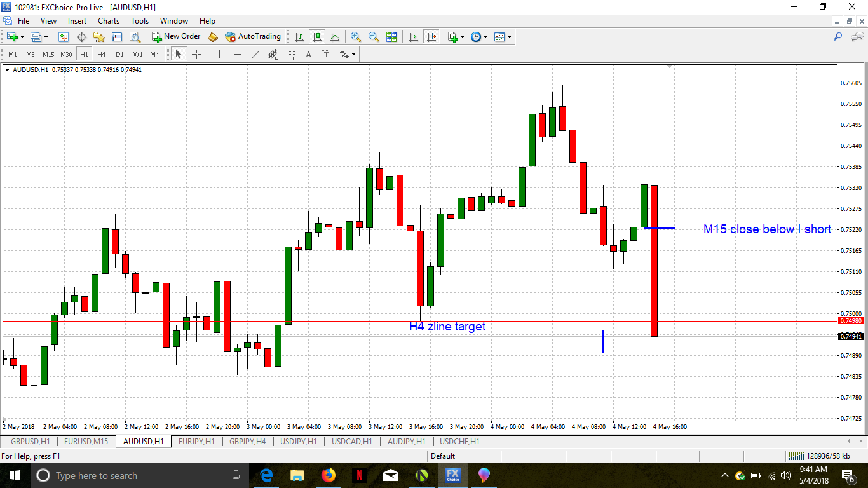Open the MetaEditor book icon
868x488 pixels.
(x=213, y=37)
